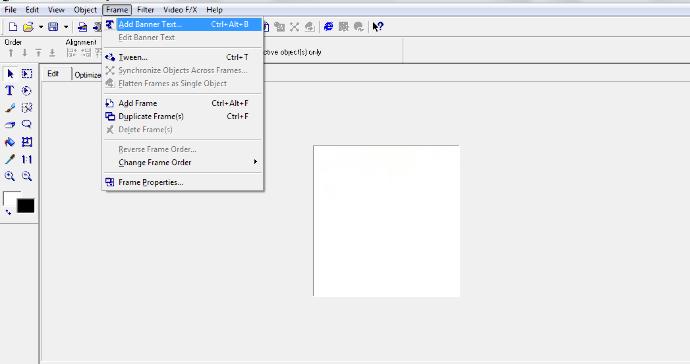Open the Object menu
This screenshot has height=364, width=690.
(x=85, y=10)
